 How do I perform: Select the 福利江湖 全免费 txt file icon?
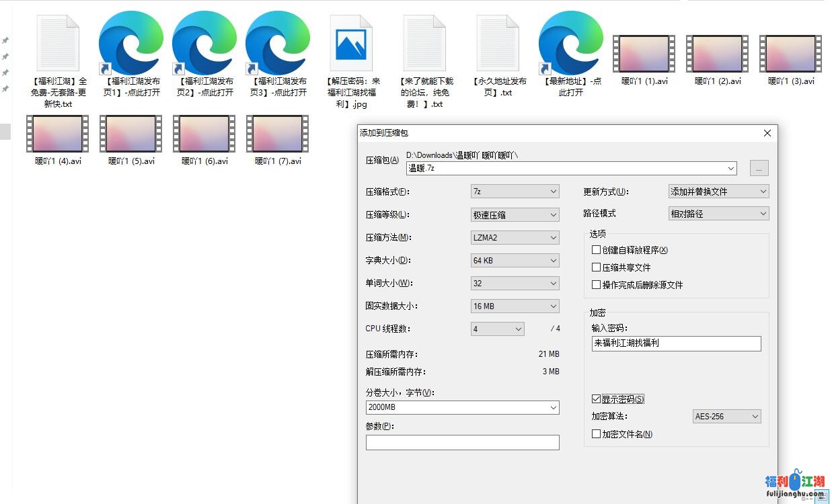(58, 44)
